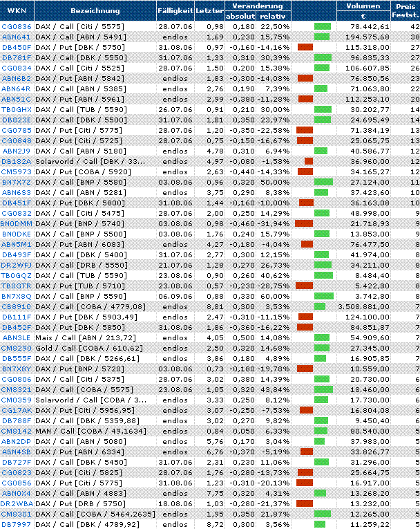Select the volume value 3.508.881,00
Viewport: 420px width, 529px height.
[364, 306]
